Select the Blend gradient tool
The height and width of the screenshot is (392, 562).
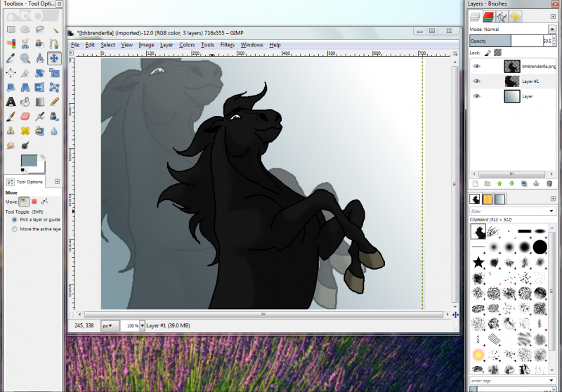pos(40,102)
